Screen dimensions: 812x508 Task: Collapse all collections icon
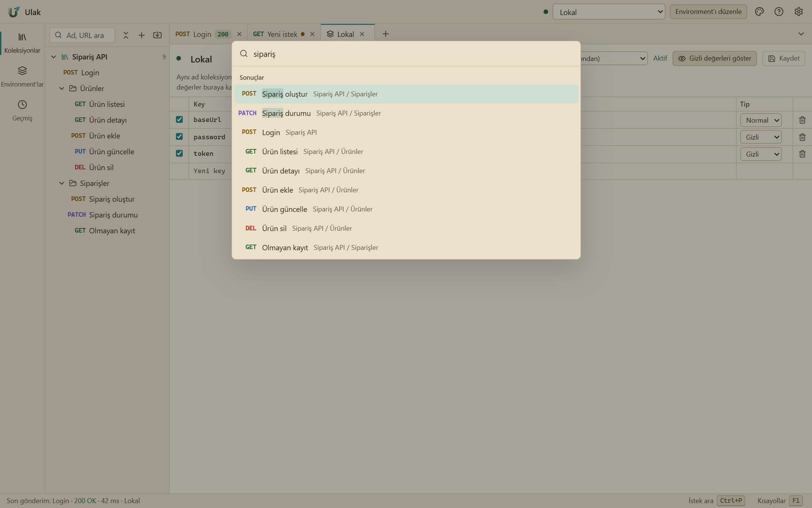[x=126, y=35]
